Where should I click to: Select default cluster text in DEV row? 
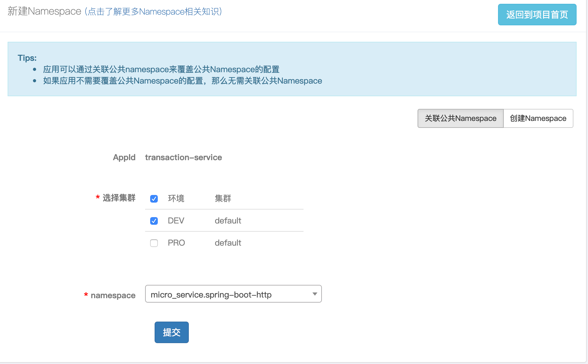[x=228, y=221]
